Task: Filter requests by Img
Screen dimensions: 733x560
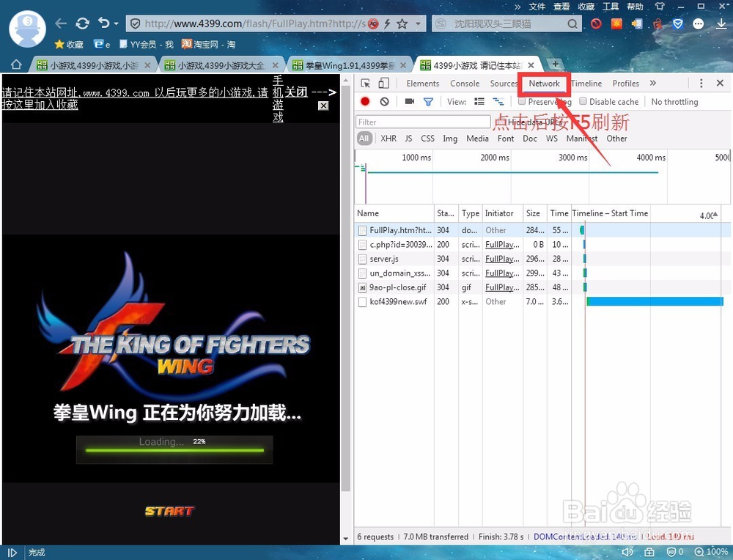Action: tap(450, 139)
